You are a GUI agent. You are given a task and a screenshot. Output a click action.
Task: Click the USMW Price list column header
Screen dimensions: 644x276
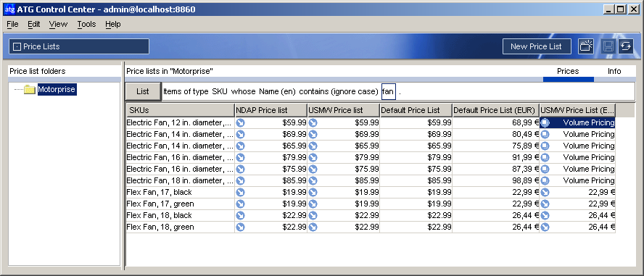343,110
